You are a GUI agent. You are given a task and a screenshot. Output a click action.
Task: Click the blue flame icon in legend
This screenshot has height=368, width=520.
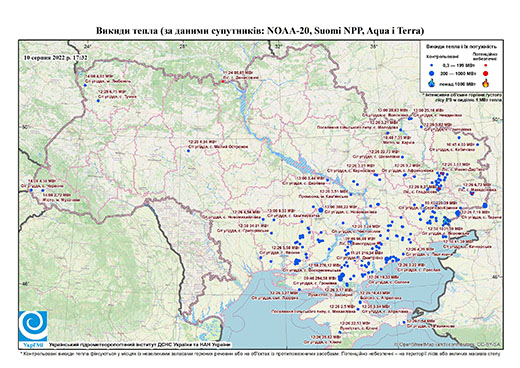click(432, 83)
